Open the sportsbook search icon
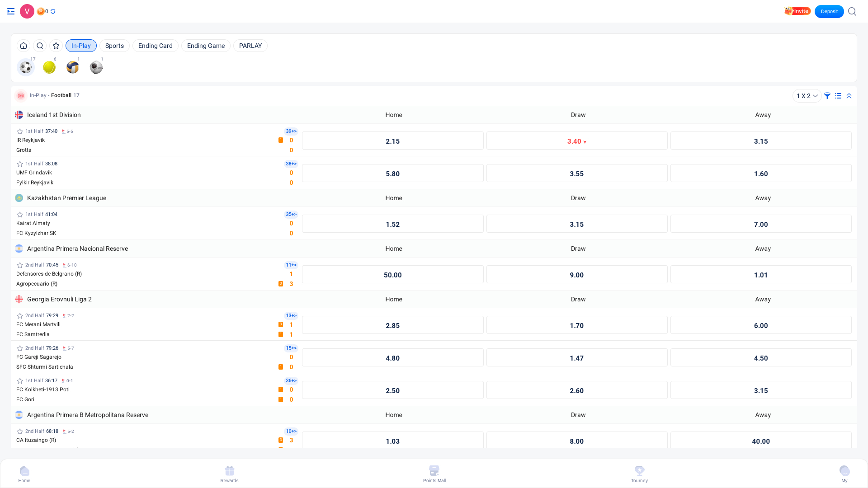Viewport: 868px width, 488px height. [x=40, y=46]
